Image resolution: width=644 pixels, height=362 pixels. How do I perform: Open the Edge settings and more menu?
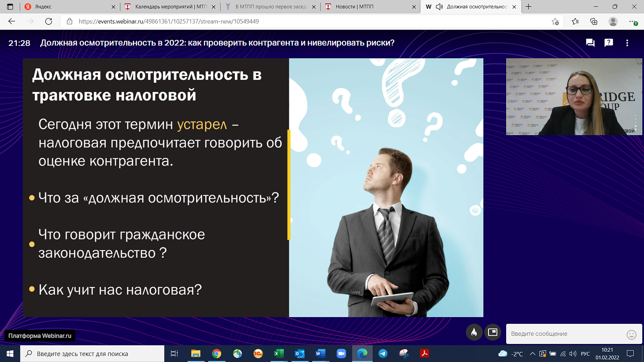pos(632,21)
